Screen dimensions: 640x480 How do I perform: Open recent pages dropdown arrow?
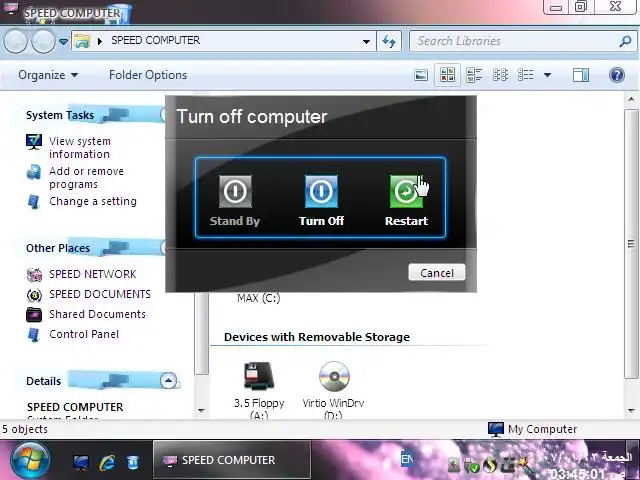(x=63, y=42)
